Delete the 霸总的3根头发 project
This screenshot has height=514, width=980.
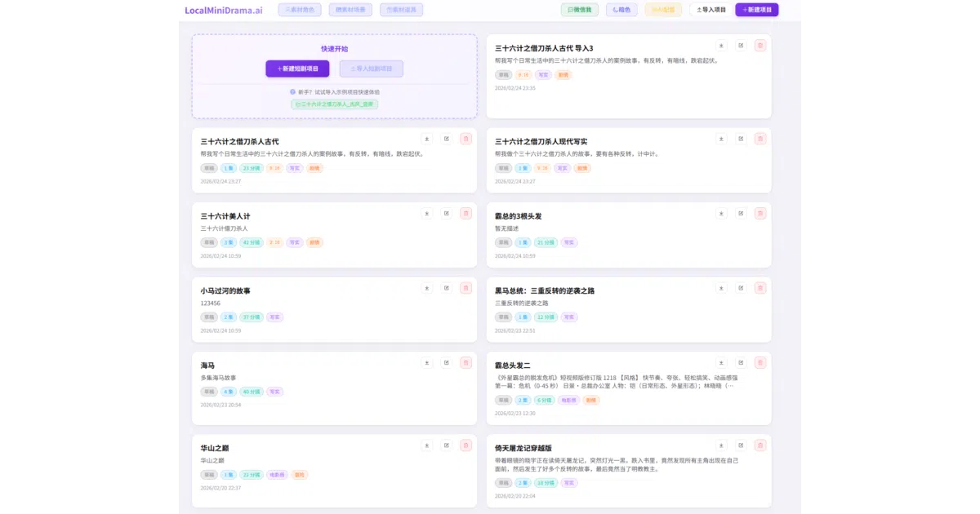click(760, 213)
